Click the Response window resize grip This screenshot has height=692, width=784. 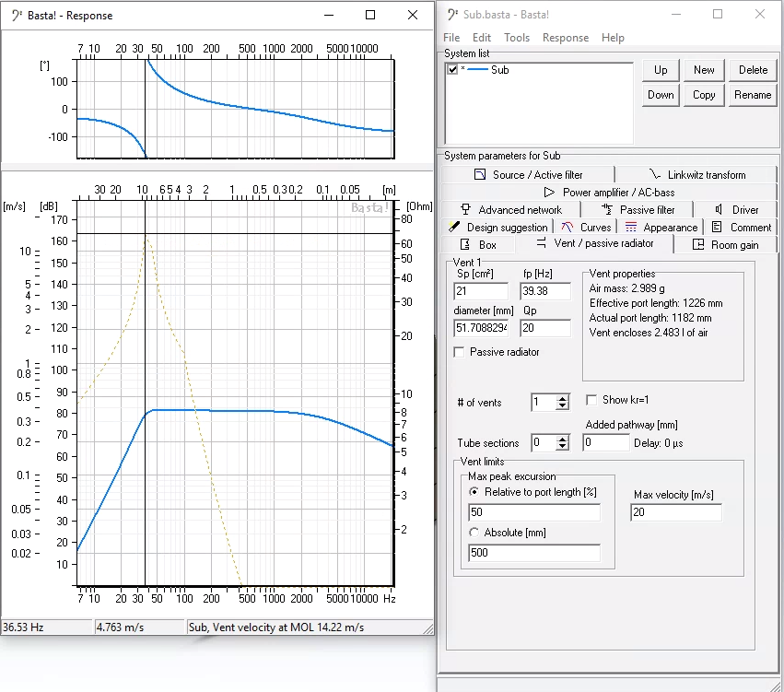pos(428,629)
